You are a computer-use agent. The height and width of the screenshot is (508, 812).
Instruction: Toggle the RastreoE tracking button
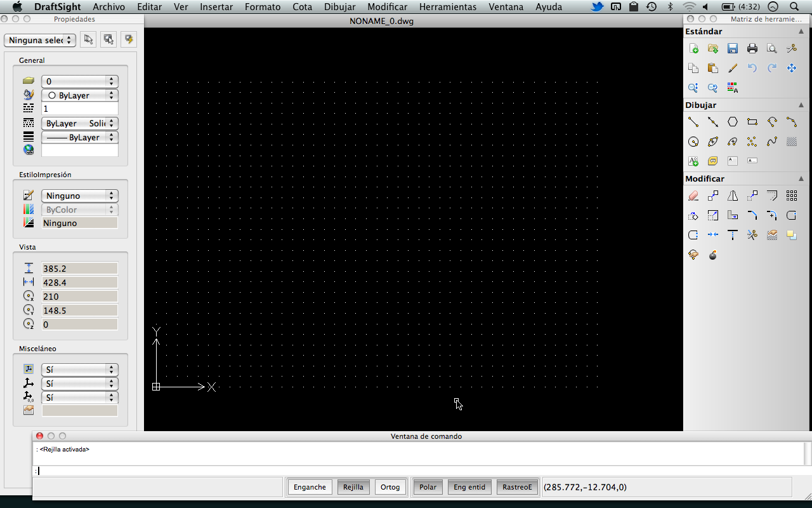pyautogui.click(x=517, y=487)
